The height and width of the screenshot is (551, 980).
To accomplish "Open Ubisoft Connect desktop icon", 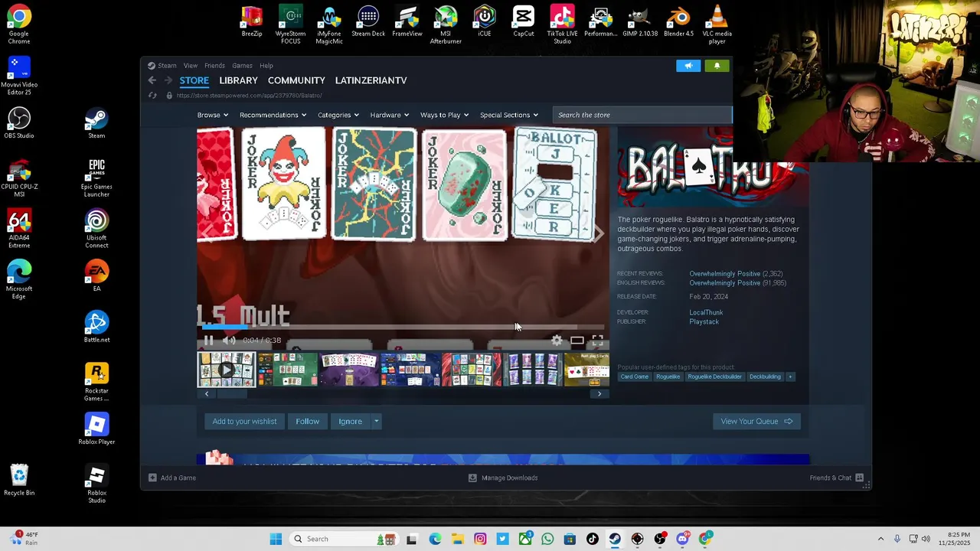I will tap(96, 229).
